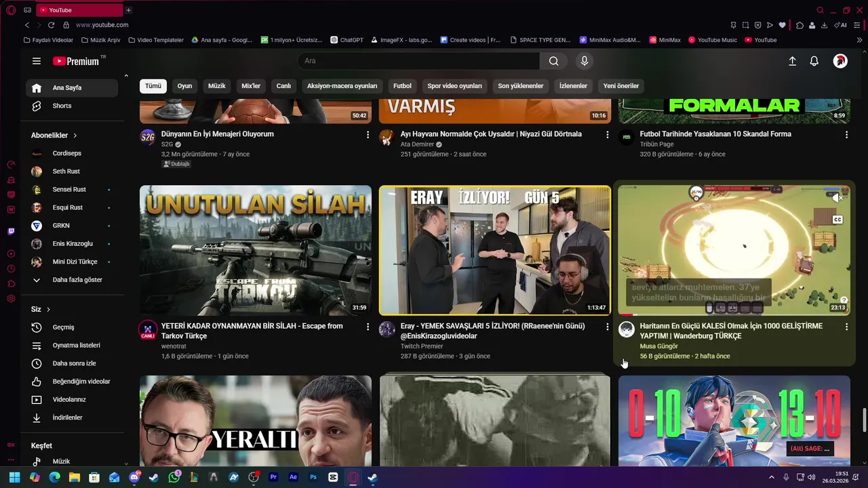Open the Müzik Arşiv bookmarks folder

click(x=100, y=40)
